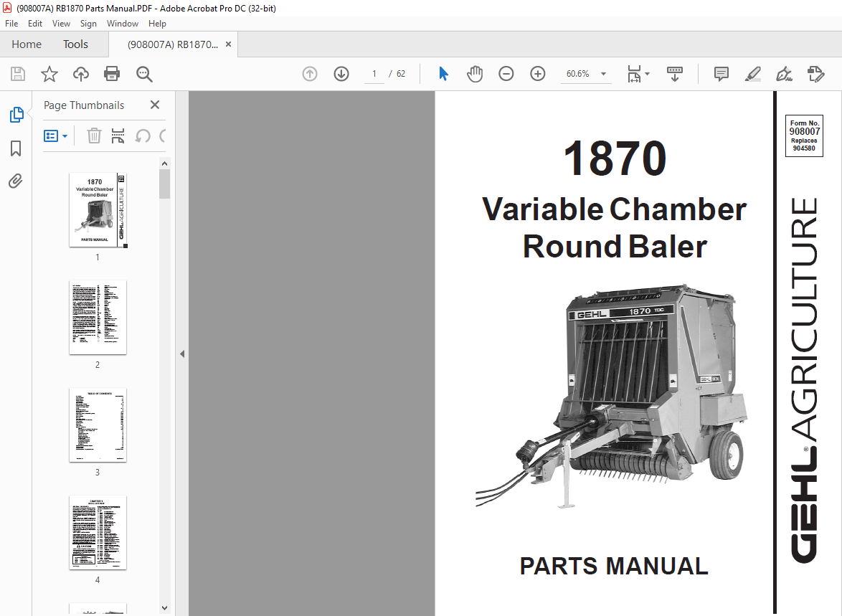Close the Page Thumbnails panel
842x616 pixels.
tap(155, 105)
